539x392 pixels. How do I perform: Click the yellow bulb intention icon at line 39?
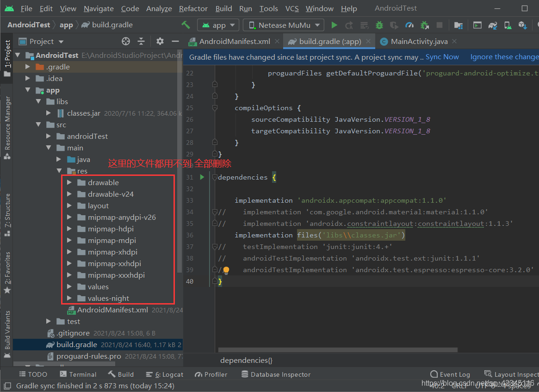pos(226,269)
